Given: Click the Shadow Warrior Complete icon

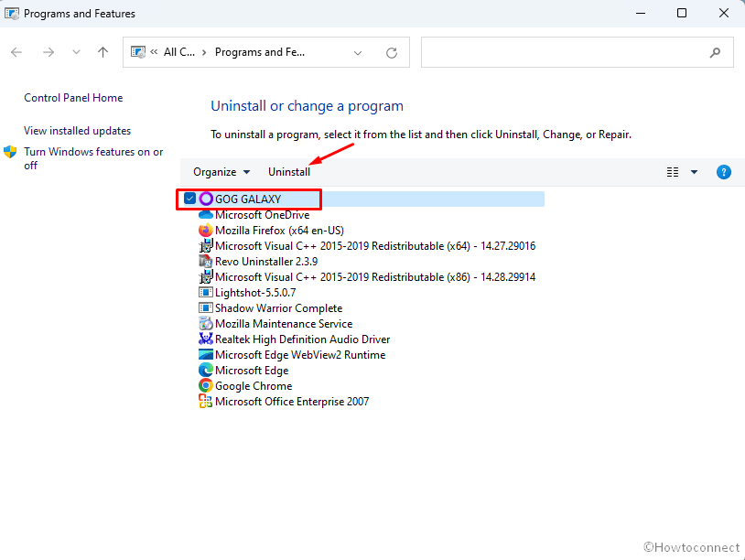Looking at the screenshot, I should tap(206, 307).
